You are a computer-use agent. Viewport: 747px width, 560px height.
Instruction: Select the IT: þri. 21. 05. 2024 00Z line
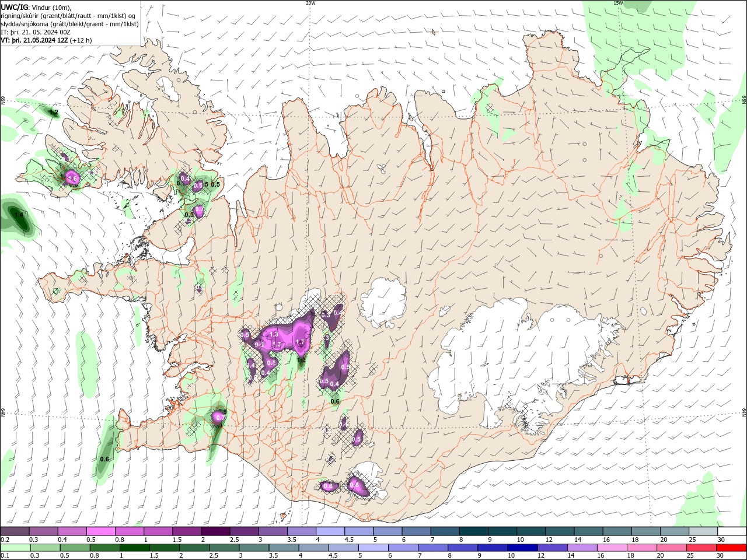[x=35, y=32]
